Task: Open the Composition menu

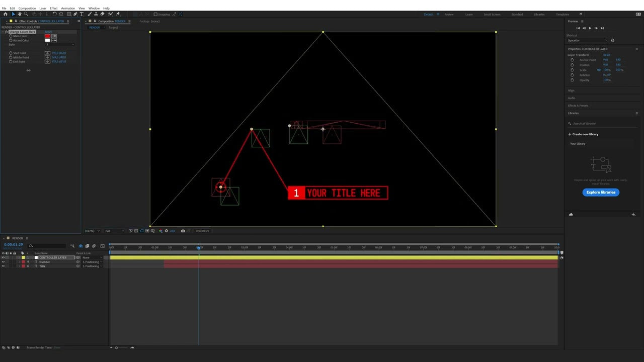Action: [27, 8]
